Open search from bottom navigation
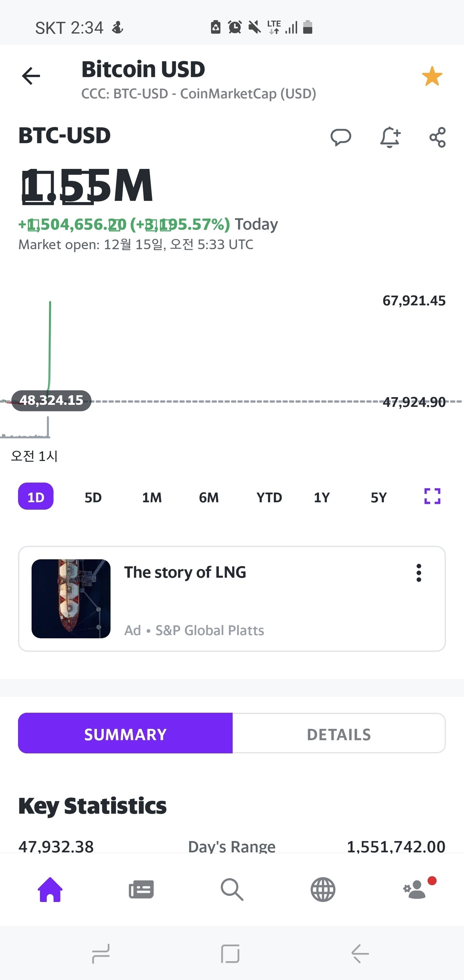The image size is (464, 980). coord(232,890)
